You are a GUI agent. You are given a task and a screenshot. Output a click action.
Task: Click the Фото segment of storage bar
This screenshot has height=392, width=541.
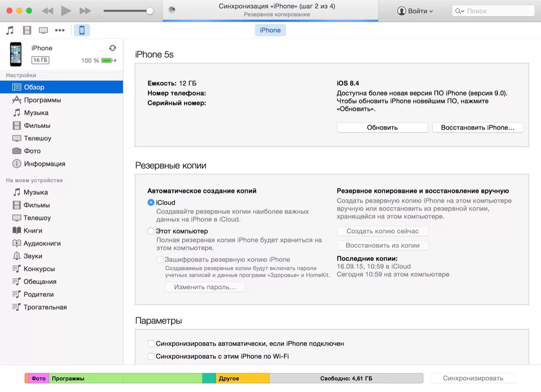(x=38, y=378)
